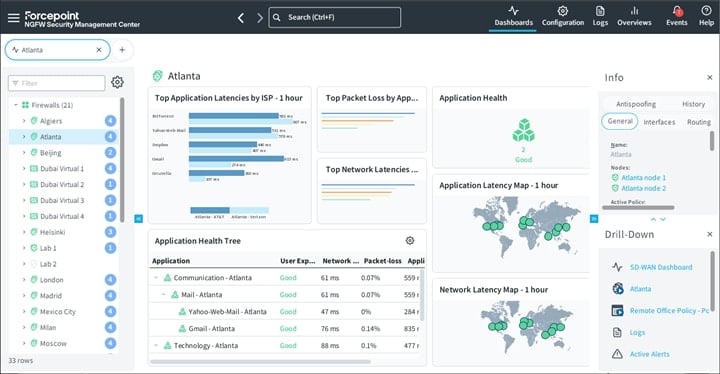
Task: Select Lab 1 firewall in tree
Action: tap(48, 248)
